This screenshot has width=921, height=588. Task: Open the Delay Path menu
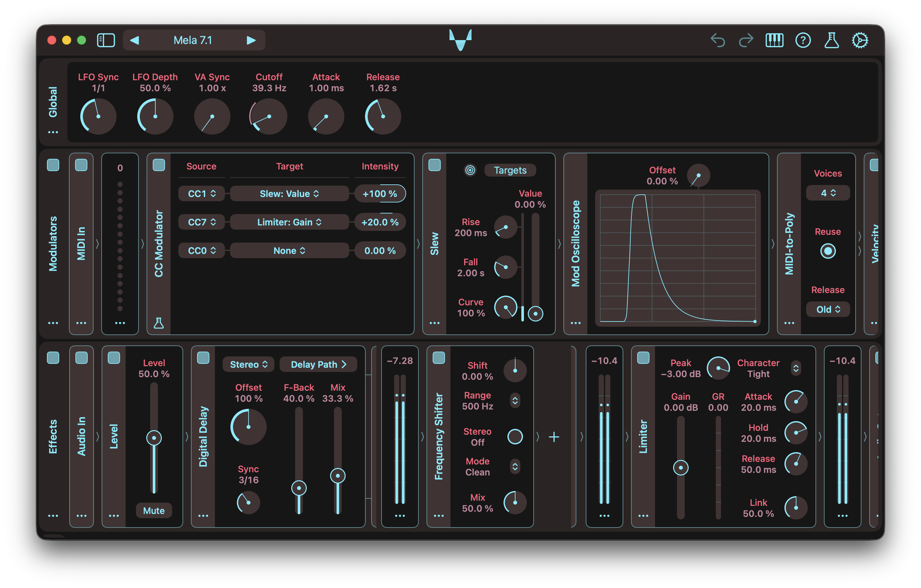(318, 364)
